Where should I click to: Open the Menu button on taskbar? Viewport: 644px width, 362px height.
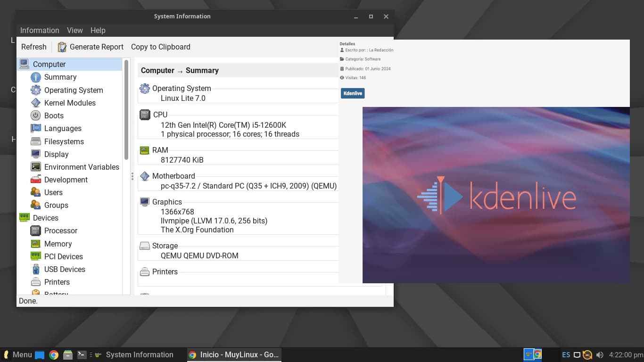point(17,354)
